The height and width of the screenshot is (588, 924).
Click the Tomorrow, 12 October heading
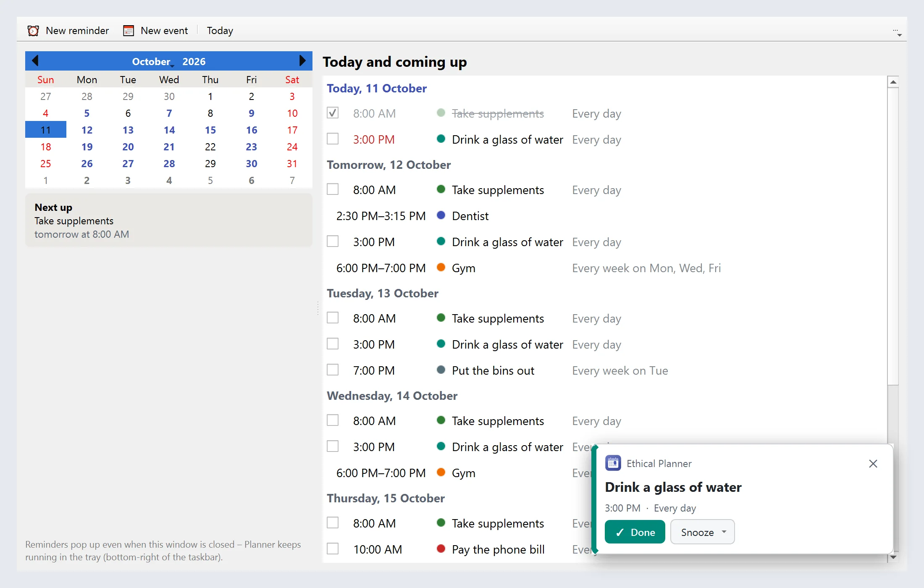[x=388, y=165]
